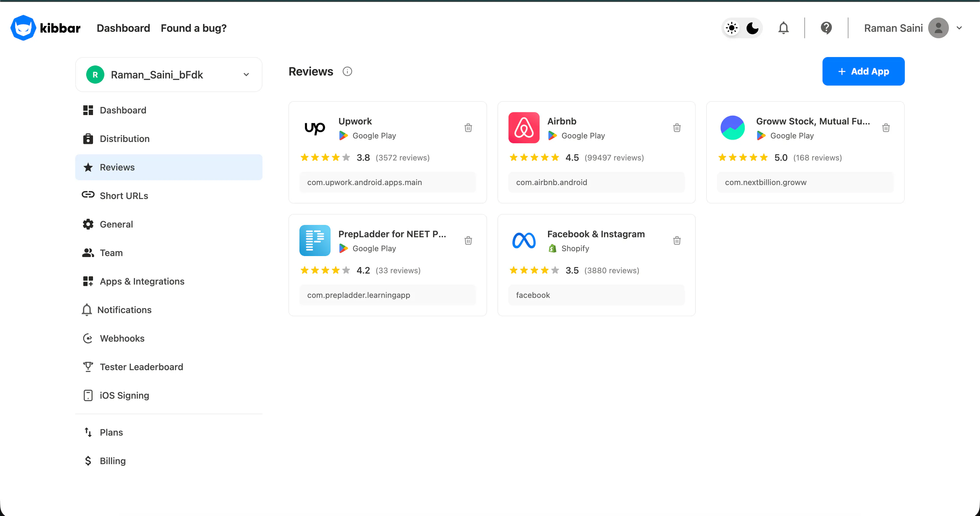Go to Dashboard in the sidebar
980x516 pixels.
click(169, 110)
